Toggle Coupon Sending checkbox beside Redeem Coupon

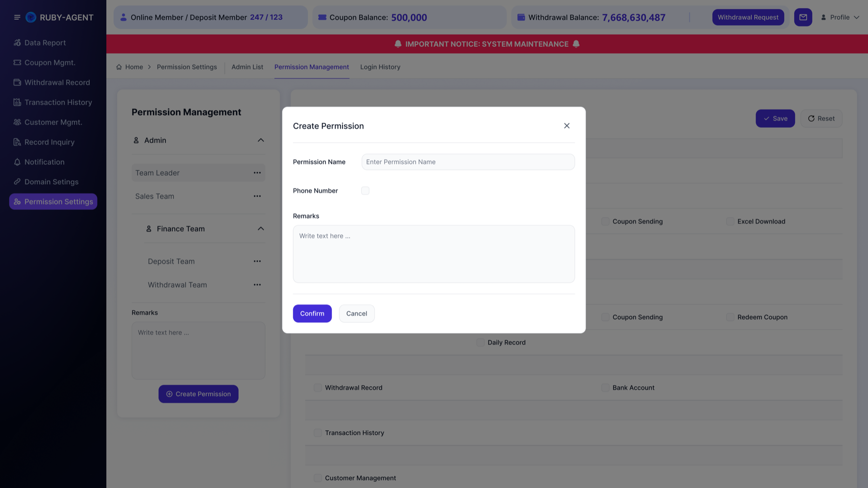(x=605, y=317)
